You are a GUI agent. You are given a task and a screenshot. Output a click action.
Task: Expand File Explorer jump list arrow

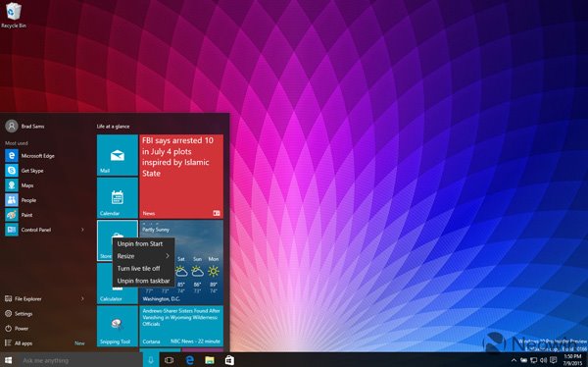tap(82, 298)
